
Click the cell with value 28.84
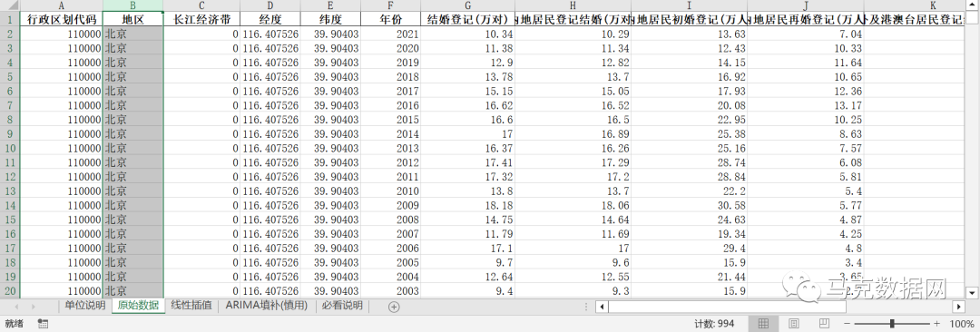click(x=690, y=176)
